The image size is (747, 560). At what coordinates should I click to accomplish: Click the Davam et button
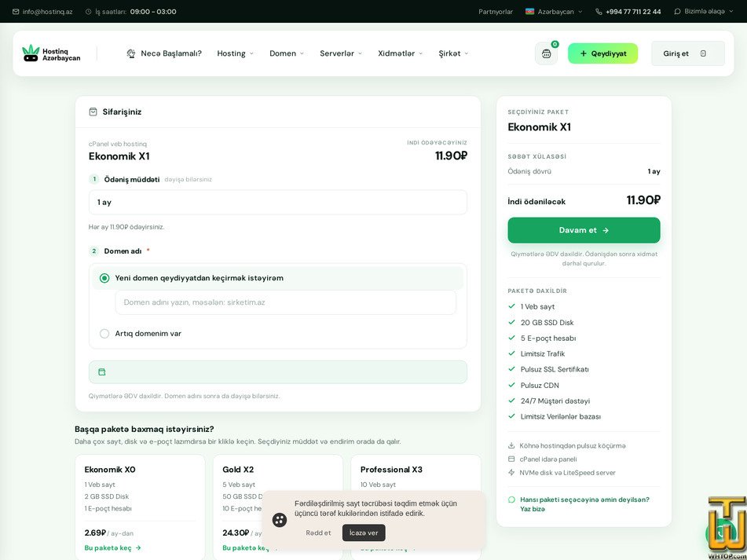click(x=584, y=230)
